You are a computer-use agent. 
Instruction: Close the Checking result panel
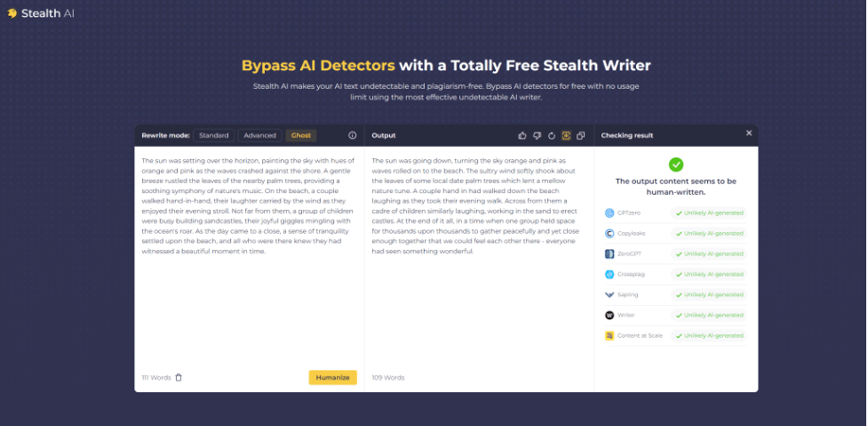[749, 133]
